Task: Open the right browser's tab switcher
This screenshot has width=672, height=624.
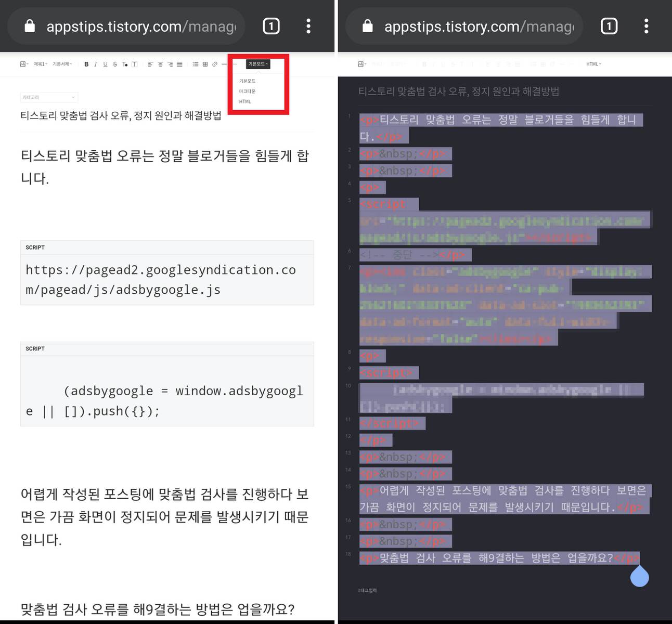Action: point(609,26)
